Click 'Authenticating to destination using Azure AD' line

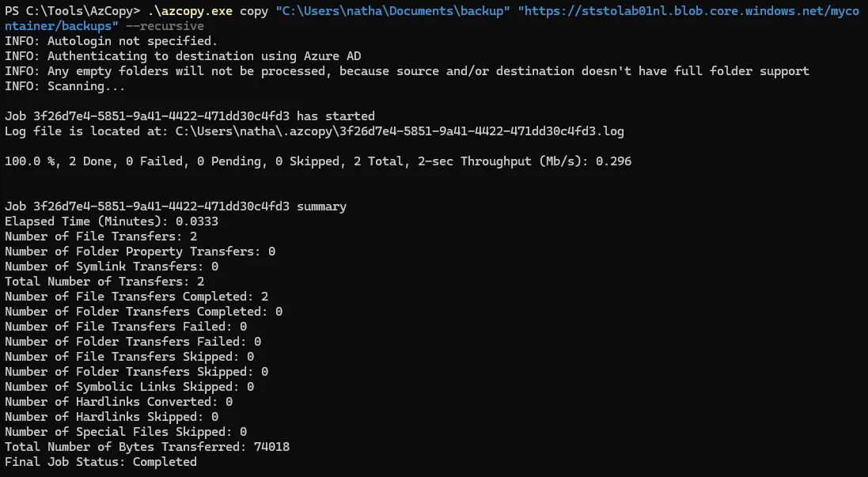(183, 56)
